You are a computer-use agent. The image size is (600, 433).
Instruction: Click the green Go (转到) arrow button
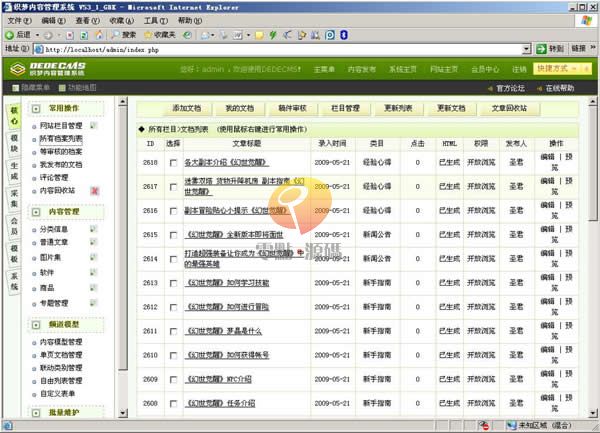tap(541, 49)
